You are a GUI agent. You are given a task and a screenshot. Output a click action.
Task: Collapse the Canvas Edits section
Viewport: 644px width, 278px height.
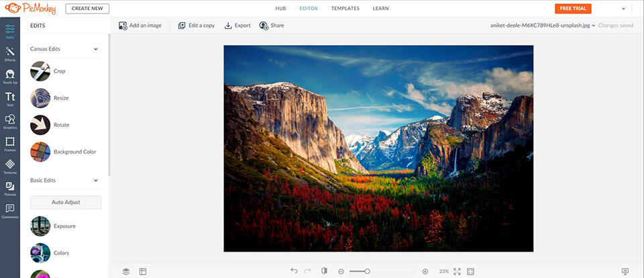pyautogui.click(x=96, y=49)
